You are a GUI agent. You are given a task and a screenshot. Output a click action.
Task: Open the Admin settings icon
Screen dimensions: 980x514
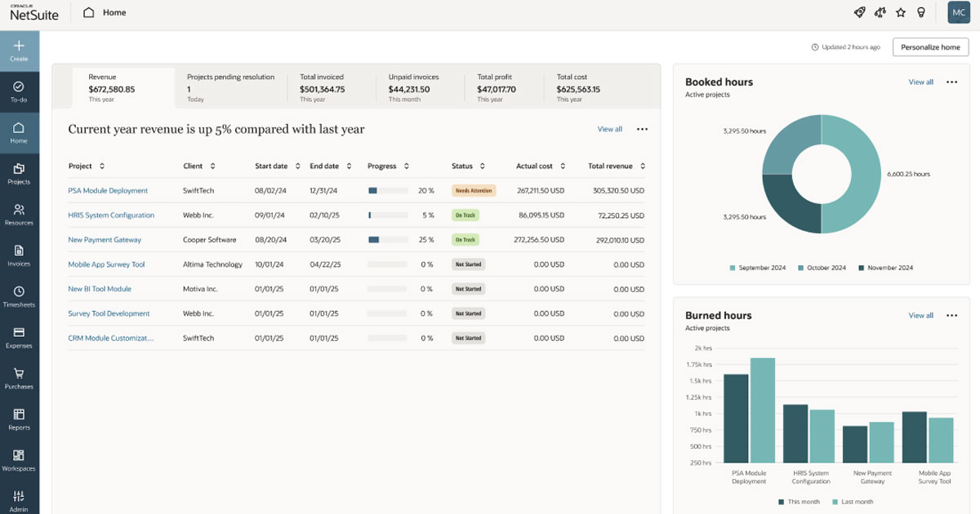19,499
